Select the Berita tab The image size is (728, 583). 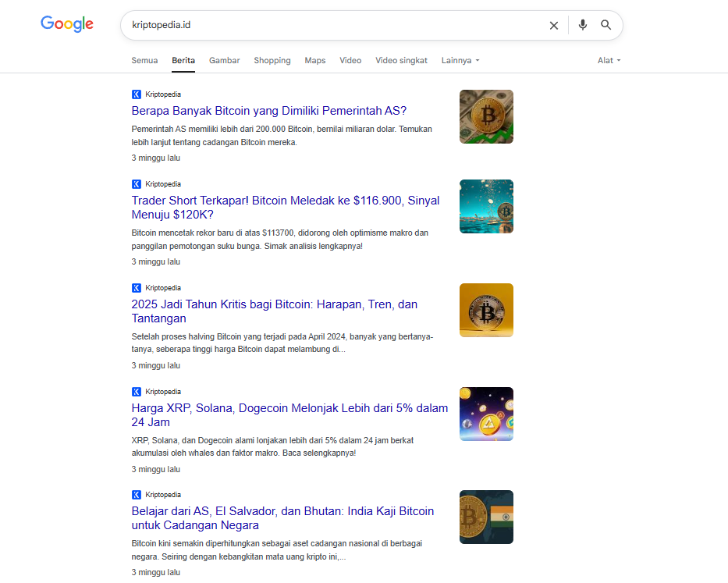point(183,60)
